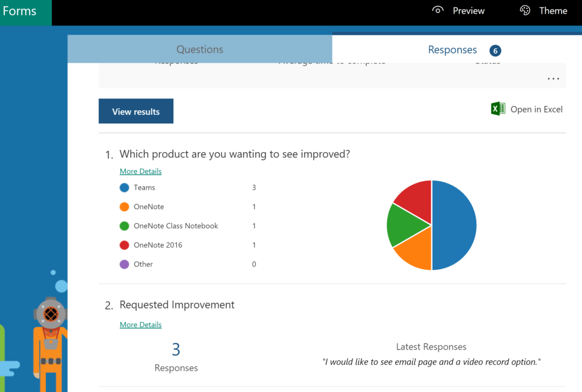Click the 'Latest Responses' heading
This screenshot has width=582, height=392.
431,347
